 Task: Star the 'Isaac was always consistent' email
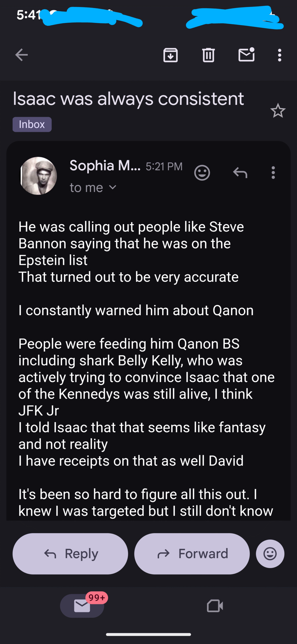point(278,111)
